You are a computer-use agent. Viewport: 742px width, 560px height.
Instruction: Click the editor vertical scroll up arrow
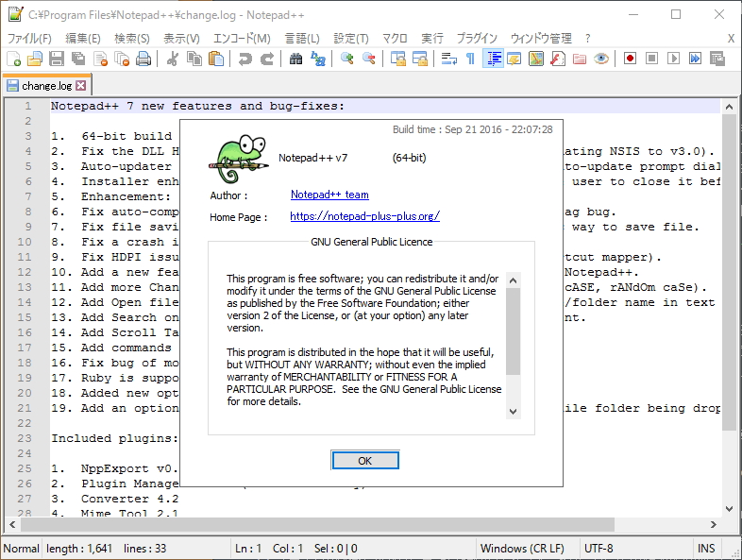729,107
